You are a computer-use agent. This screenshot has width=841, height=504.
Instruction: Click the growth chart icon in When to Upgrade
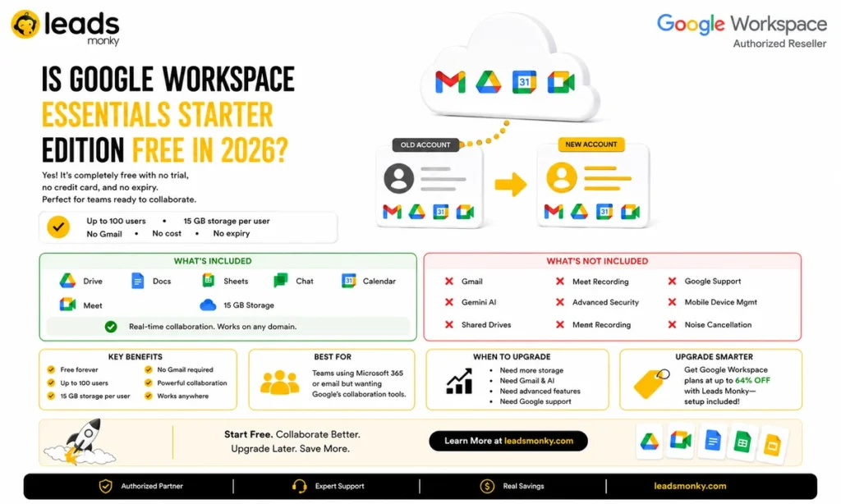(460, 381)
